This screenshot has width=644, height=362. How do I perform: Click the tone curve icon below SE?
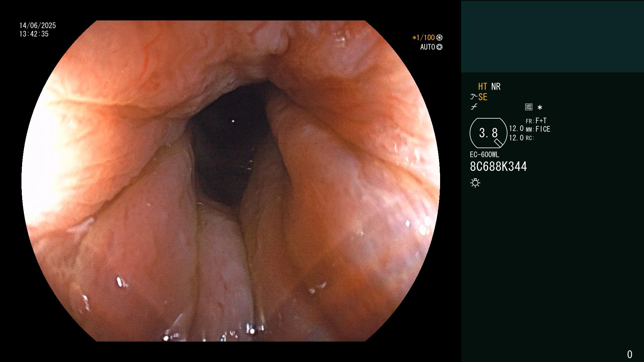474,107
